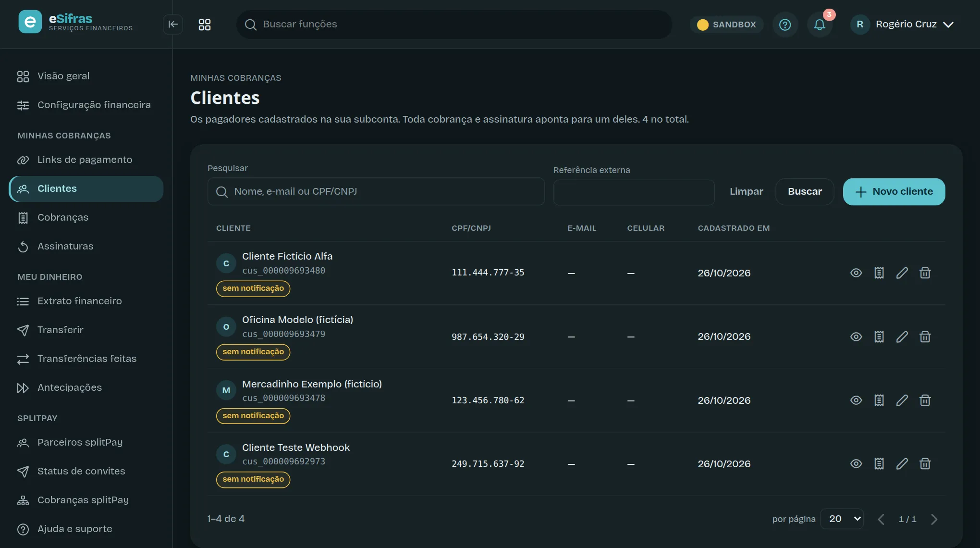Open the per-page dropdown showing 20

[842, 519]
